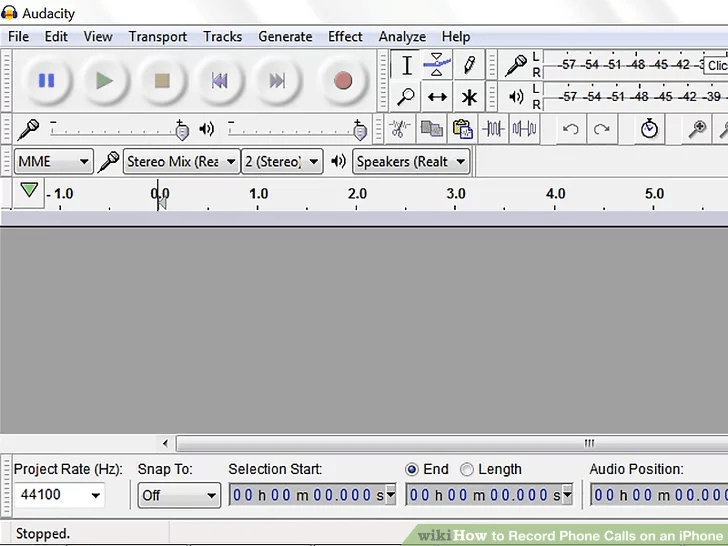The image size is (728, 546).
Task: Open the Transport menu
Action: (x=157, y=37)
